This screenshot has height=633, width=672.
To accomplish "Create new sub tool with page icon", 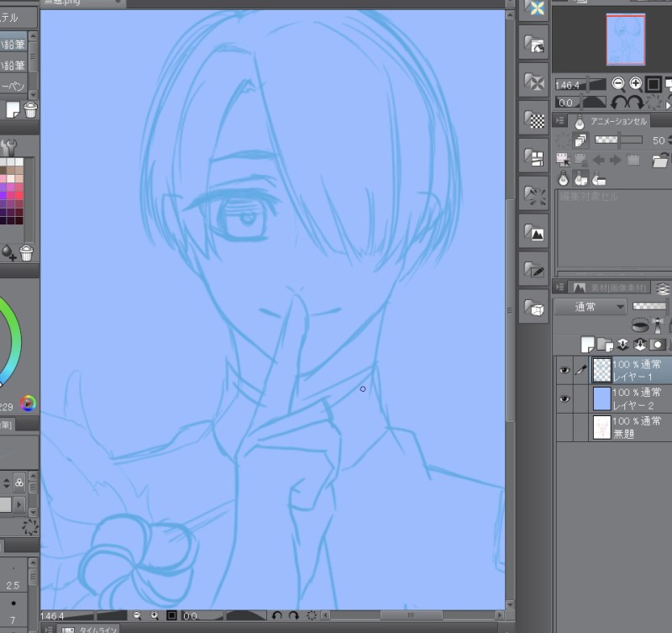I will click(x=13, y=110).
